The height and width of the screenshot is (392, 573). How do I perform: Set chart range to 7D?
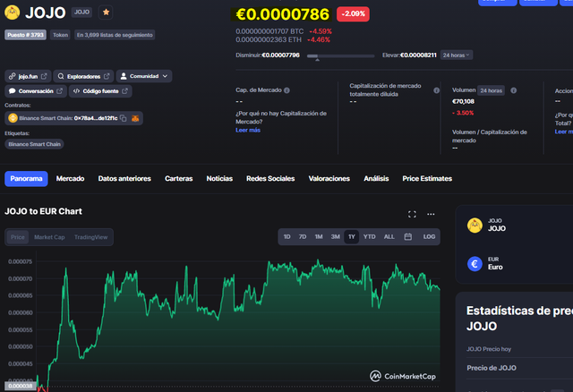303,237
